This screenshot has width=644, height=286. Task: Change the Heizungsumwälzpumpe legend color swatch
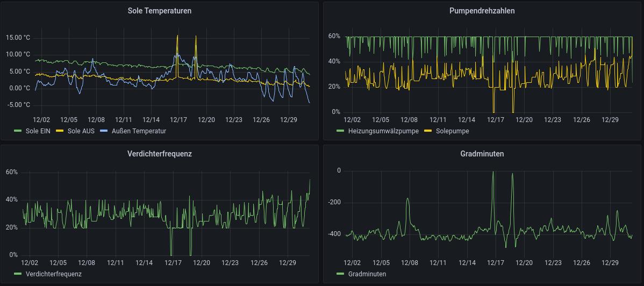[340, 131]
